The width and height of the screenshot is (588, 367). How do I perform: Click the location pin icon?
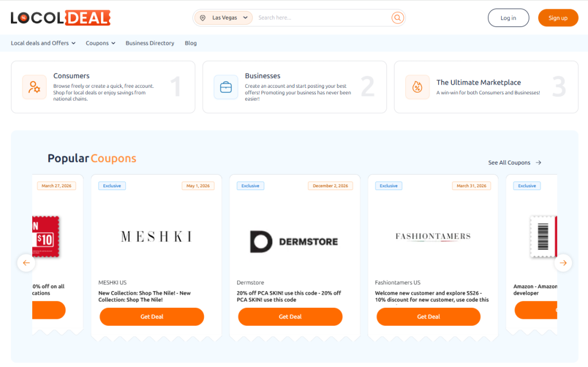pyautogui.click(x=203, y=18)
